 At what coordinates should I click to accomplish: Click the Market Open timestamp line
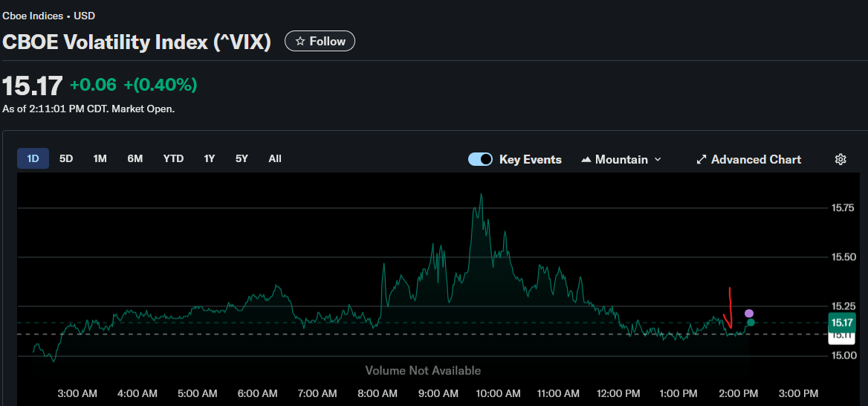click(88, 109)
